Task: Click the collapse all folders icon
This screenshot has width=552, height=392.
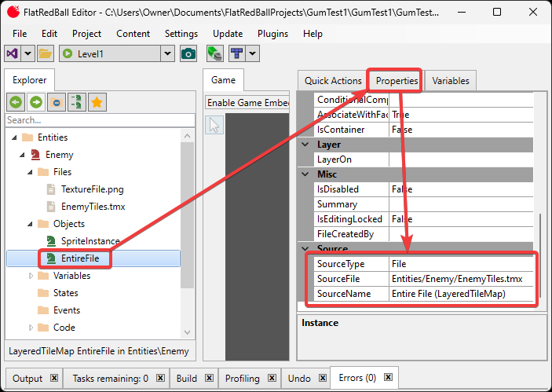Action: point(57,102)
